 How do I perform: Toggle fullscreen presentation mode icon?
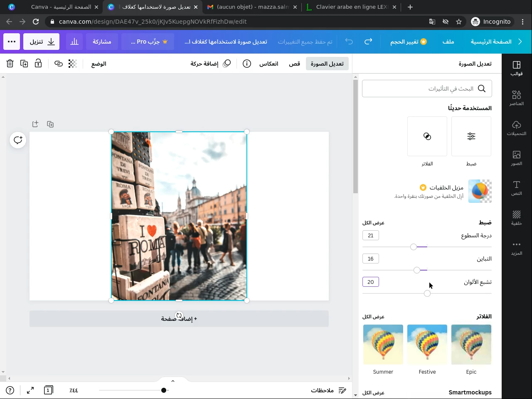click(x=30, y=390)
